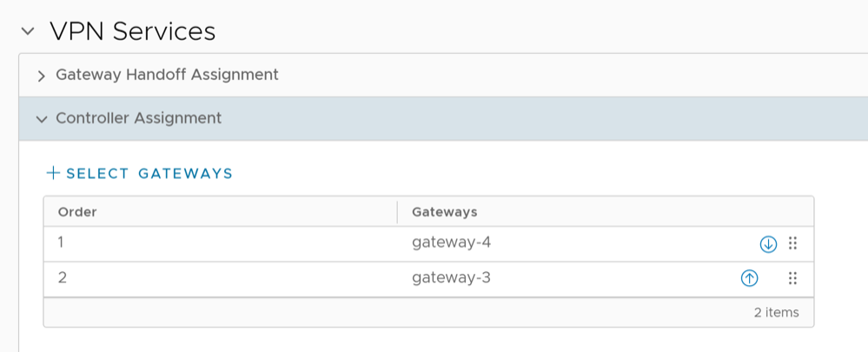Open the Gateway Handoff Assignment panel title
Screen dimensions: 868x352
167,75
